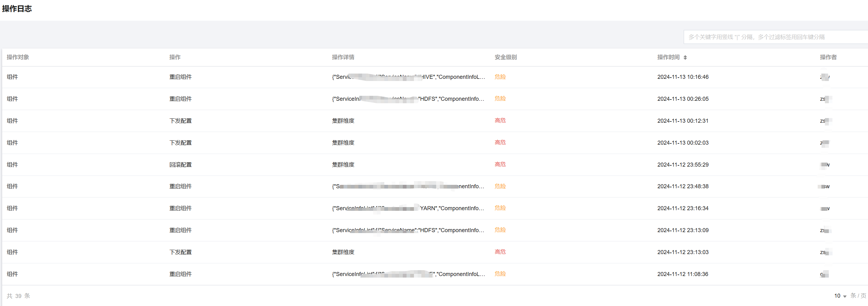This screenshot has width=868, height=306.
Task: Click the 操作对象 column header
Action: [18, 57]
